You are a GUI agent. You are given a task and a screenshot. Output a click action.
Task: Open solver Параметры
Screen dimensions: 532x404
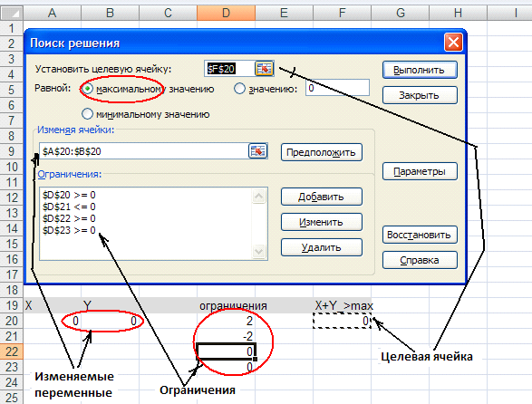[x=420, y=171]
